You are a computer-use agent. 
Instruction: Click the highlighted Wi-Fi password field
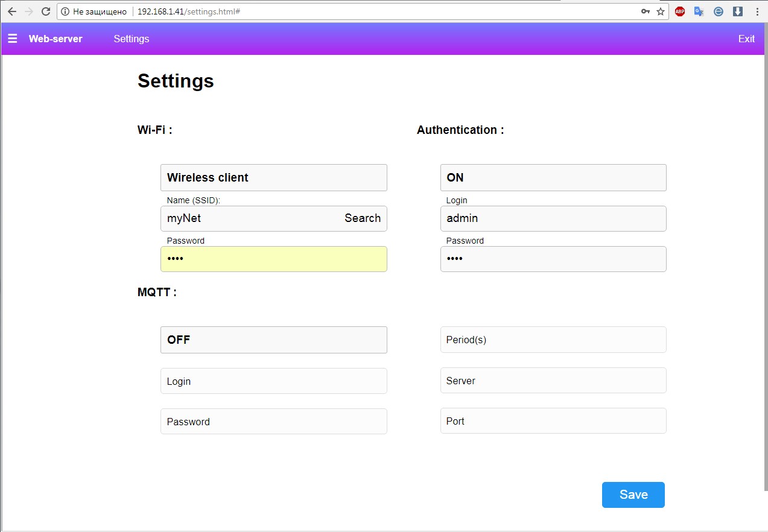273,259
